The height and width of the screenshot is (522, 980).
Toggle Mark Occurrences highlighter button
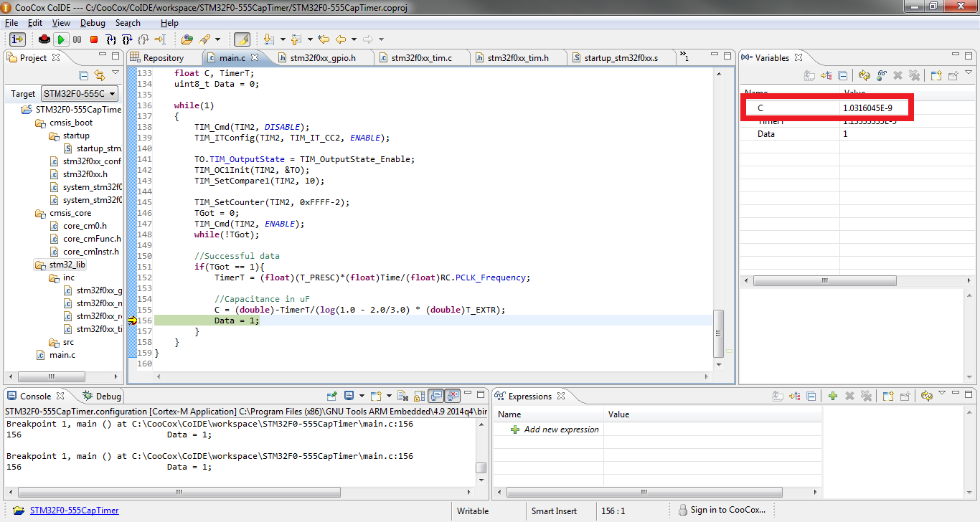(242, 39)
